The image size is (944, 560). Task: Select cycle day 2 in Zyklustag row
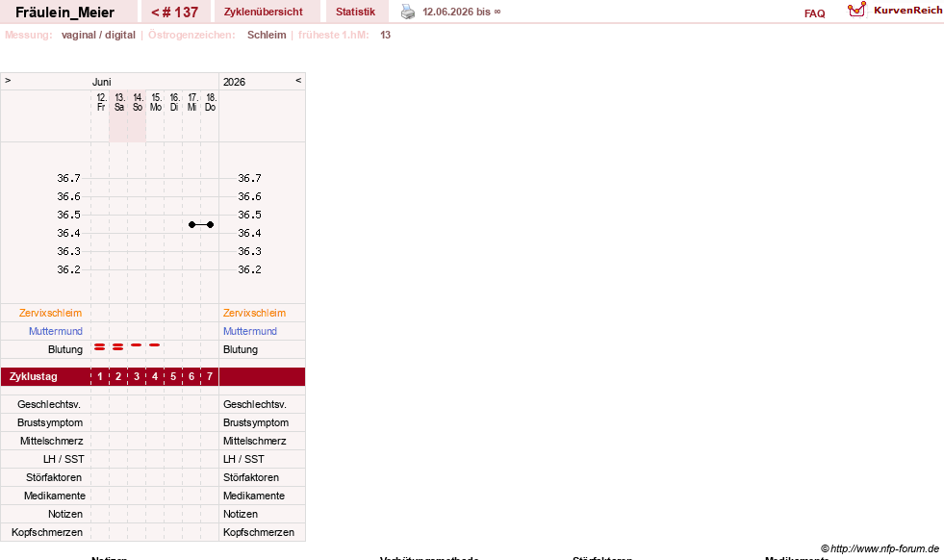point(118,376)
